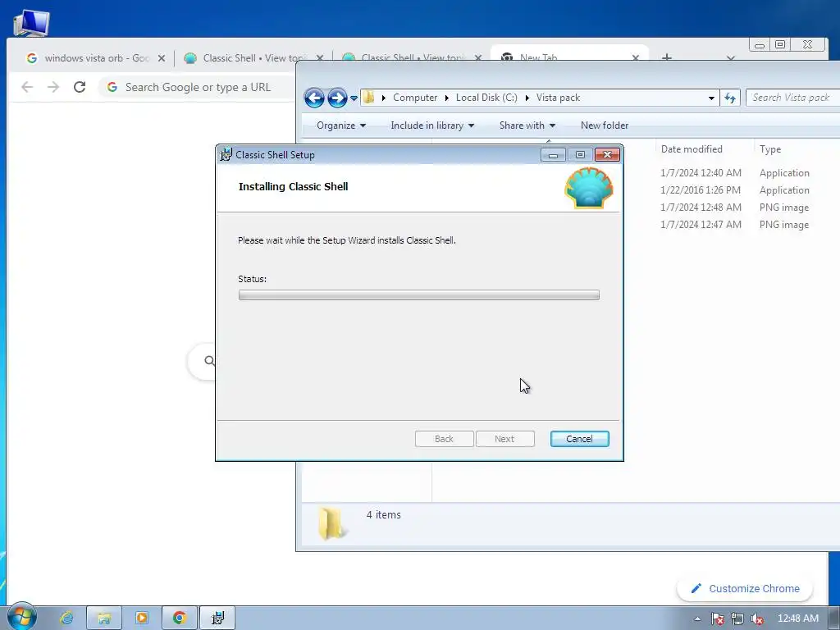Open the muted volume tray icon

click(757, 619)
